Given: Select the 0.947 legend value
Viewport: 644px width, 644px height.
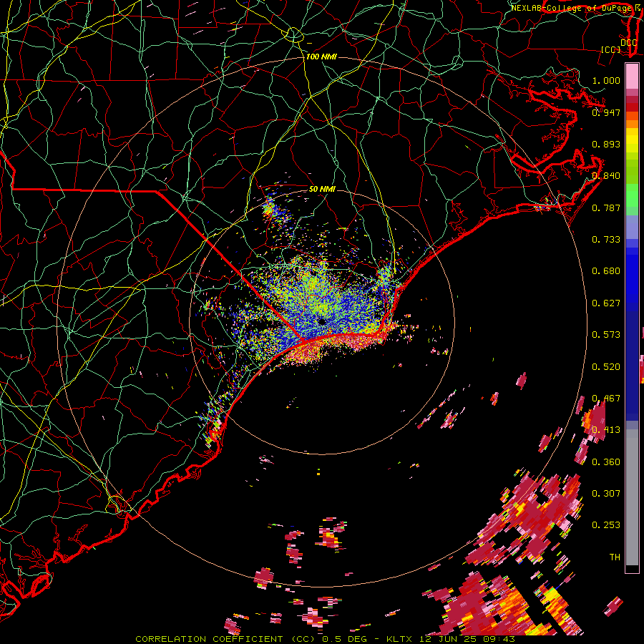Looking at the screenshot, I should pos(606,112).
